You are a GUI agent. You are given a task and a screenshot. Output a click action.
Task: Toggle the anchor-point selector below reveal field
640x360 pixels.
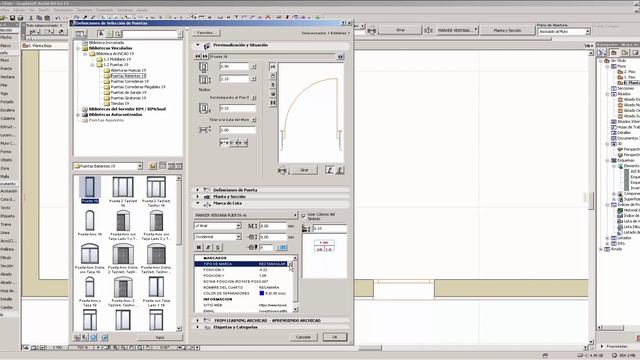[233, 143]
